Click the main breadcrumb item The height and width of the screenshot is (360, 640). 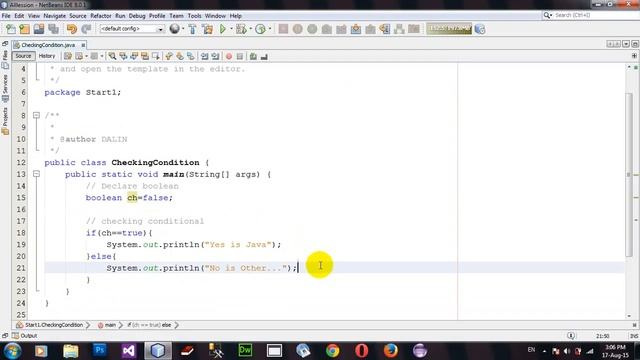click(107, 325)
